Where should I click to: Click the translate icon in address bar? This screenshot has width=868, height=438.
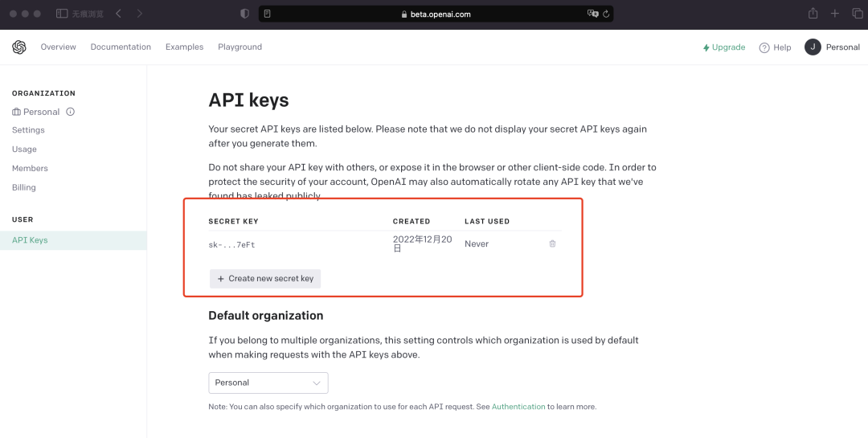click(x=593, y=14)
